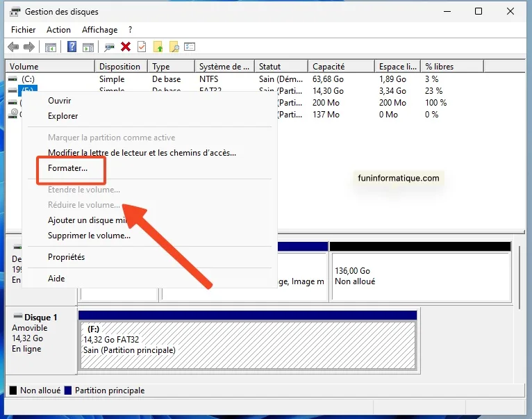Close the Gestion des disques window
This screenshot has width=532, height=419.
click(510, 12)
